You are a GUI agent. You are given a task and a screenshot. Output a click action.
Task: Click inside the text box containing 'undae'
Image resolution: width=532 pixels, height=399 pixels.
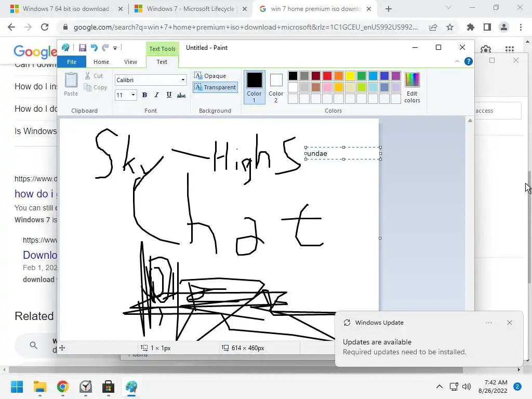(x=343, y=153)
